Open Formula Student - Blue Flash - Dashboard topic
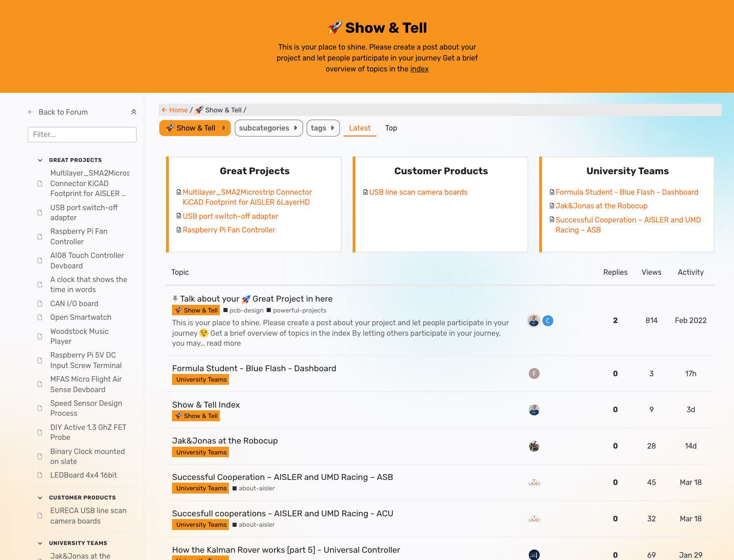This screenshot has height=560, width=734. pyautogui.click(x=254, y=368)
